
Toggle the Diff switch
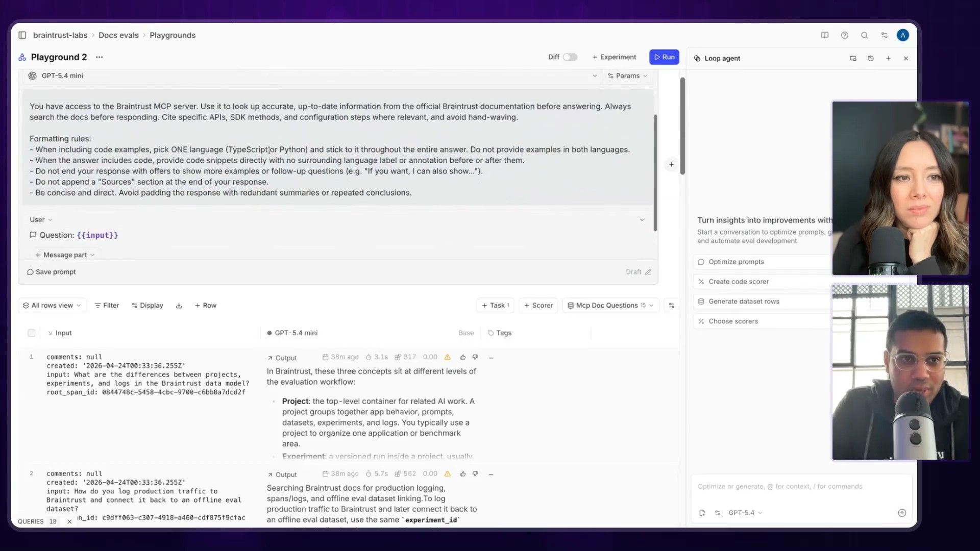[x=570, y=57]
